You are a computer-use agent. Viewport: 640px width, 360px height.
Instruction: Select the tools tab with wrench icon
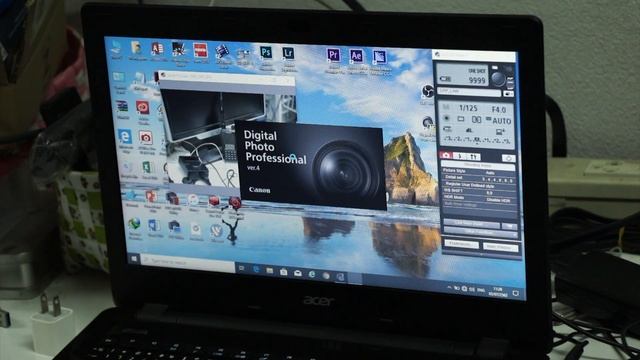[x=473, y=156]
